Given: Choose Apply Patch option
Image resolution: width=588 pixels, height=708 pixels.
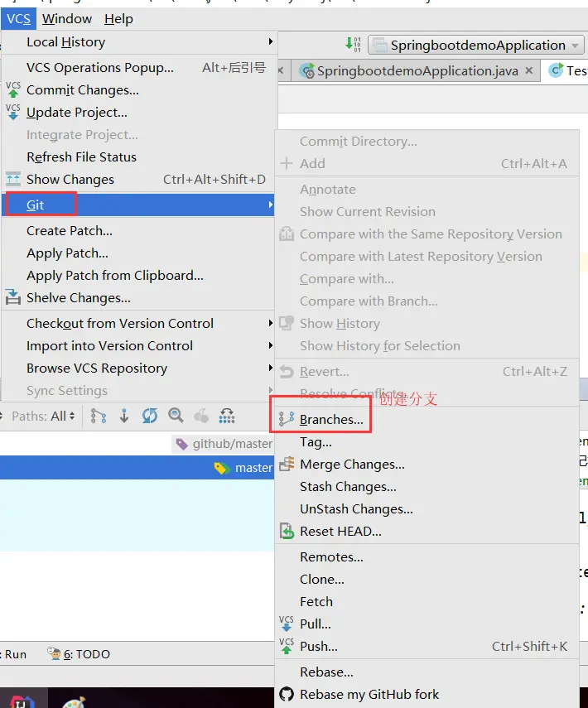Looking at the screenshot, I should click(x=138, y=253).
